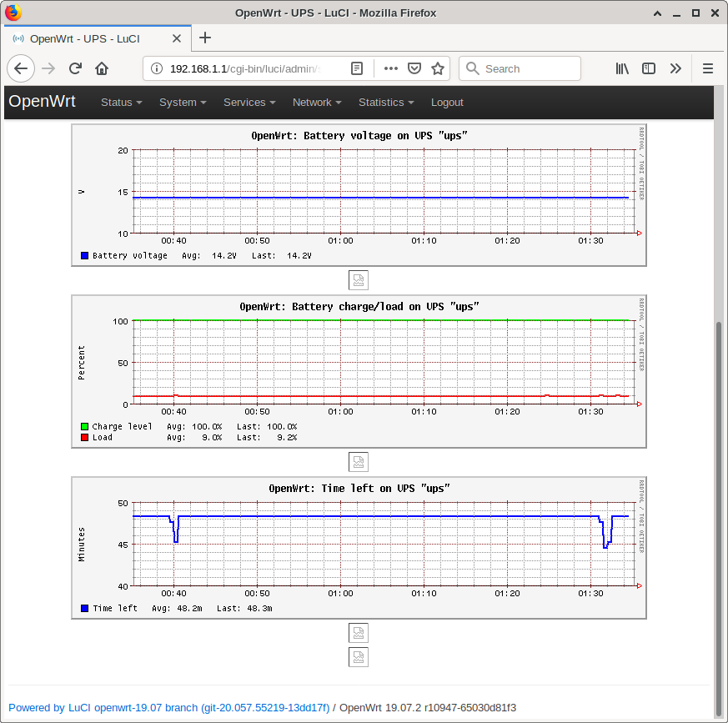Open the tracking protection shield icon

coord(413,68)
